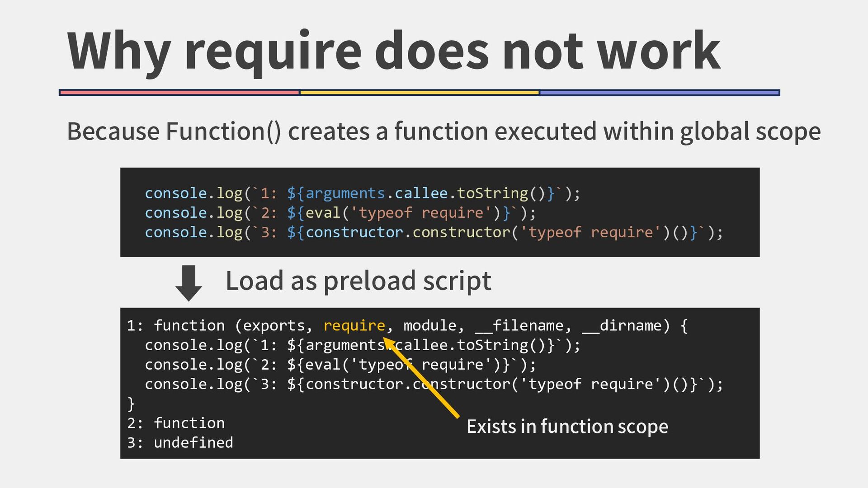The height and width of the screenshot is (488, 868).
Task: Click the "Exists in function scope" annotation
Action: (567, 427)
